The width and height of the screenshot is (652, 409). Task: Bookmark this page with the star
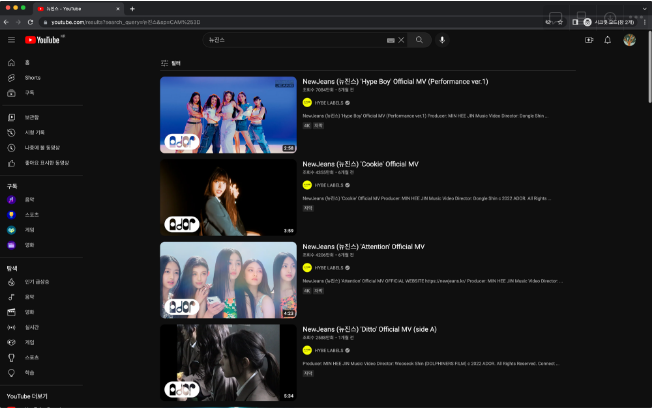[560, 22]
